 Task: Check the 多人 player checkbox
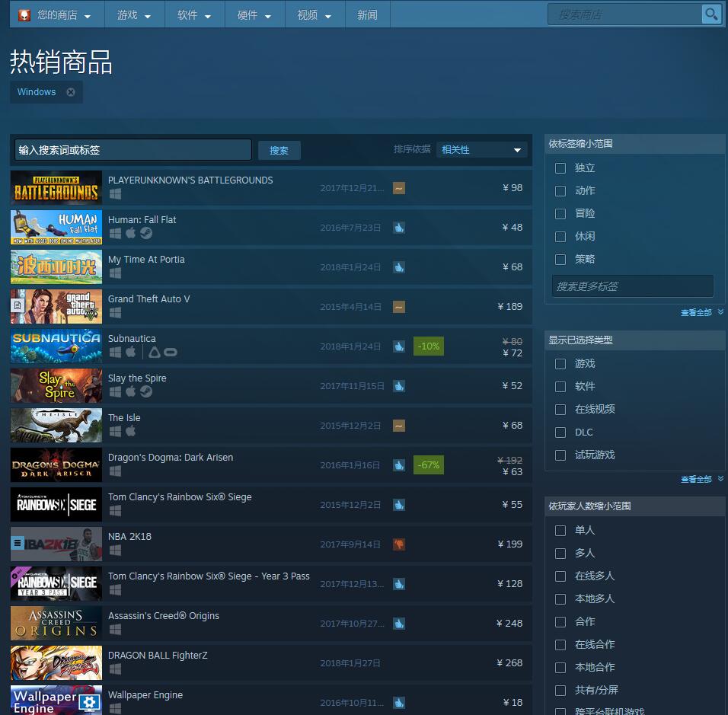560,554
